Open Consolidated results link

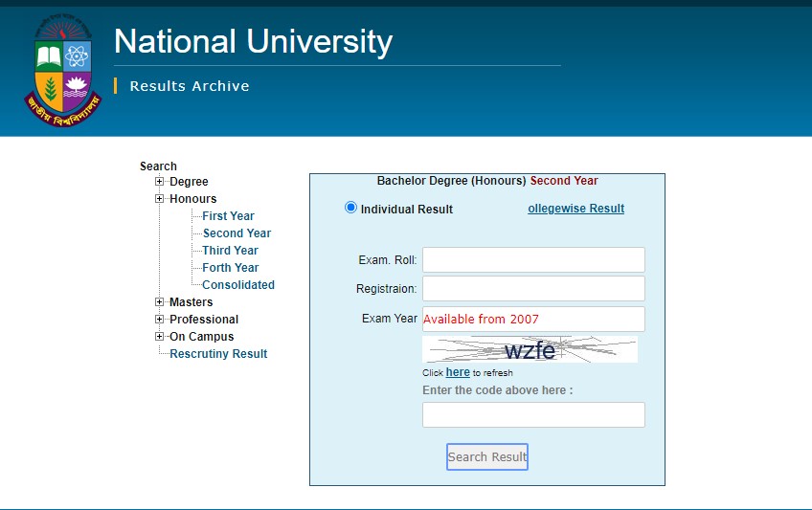coord(238,285)
